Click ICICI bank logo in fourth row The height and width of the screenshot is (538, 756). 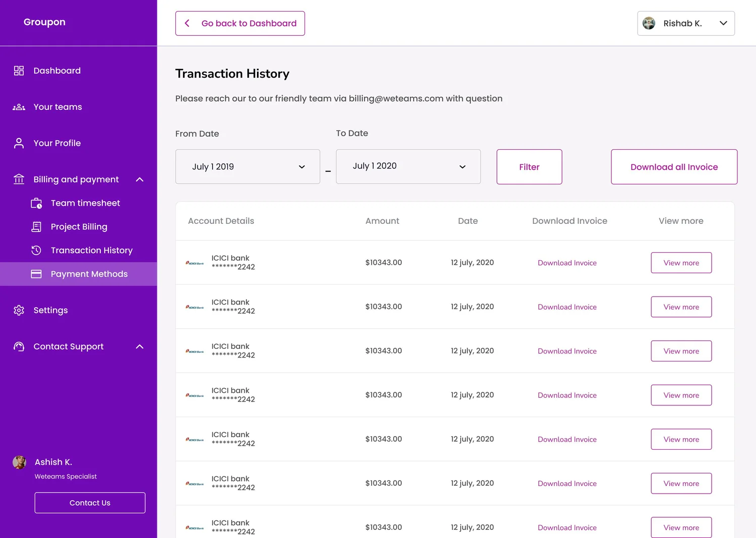(195, 395)
